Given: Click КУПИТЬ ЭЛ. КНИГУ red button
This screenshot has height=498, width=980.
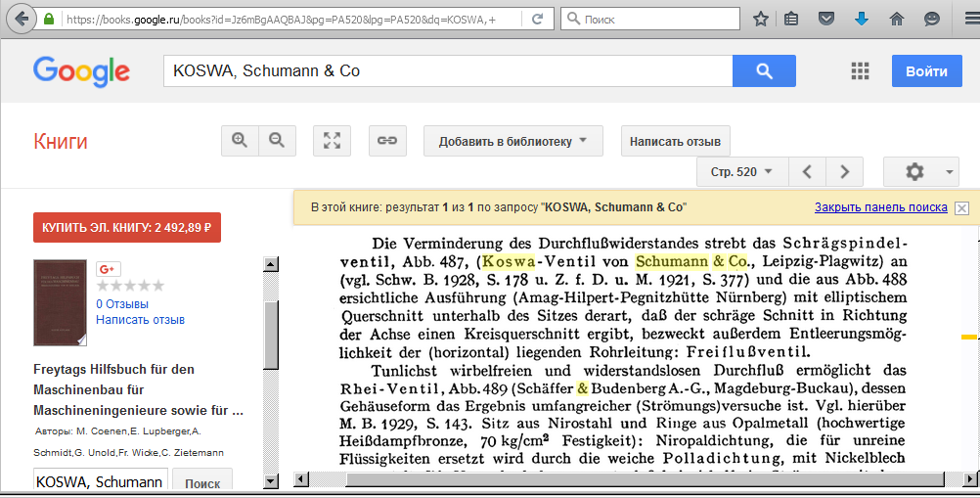Looking at the screenshot, I should pyautogui.click(x=127, y=227).
